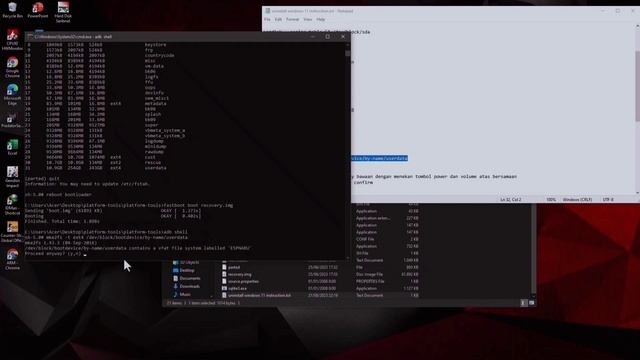The image size is (640, 360).
Task: Minimize the cmd.exe window
Action: pos(313,37)
